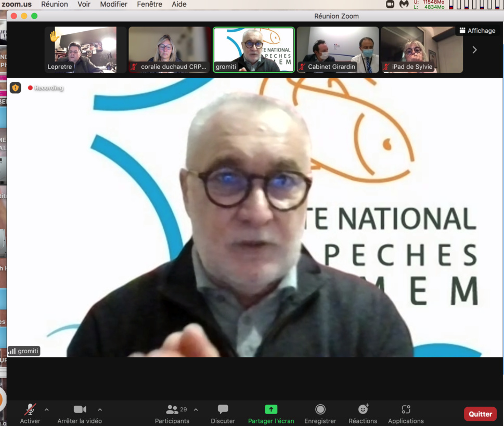Select Lepretre's video thumbnail with raised hand

tap(81, 50)
